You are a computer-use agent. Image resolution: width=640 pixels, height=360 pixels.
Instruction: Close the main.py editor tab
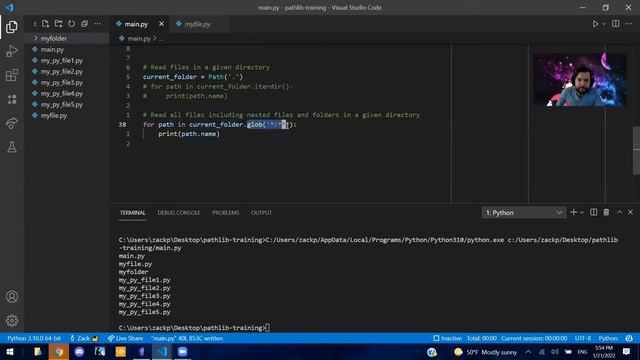pos(161,24)
